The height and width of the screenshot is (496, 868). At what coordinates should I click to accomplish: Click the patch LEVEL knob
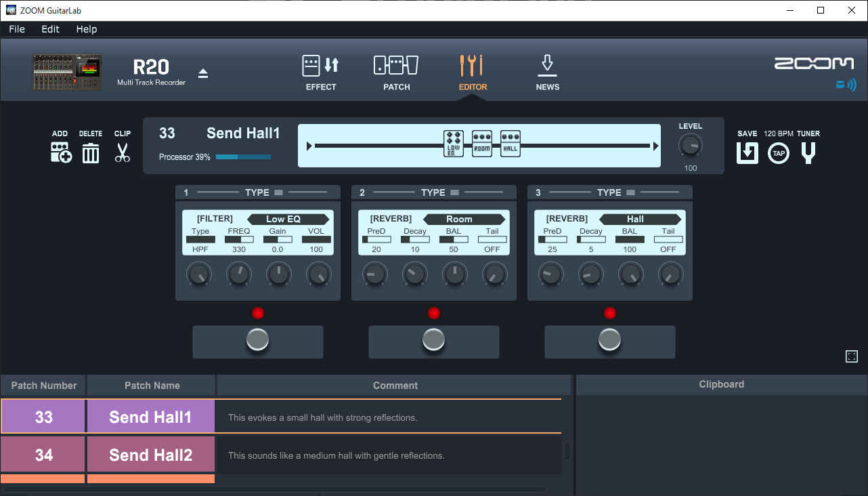(690, 145)
